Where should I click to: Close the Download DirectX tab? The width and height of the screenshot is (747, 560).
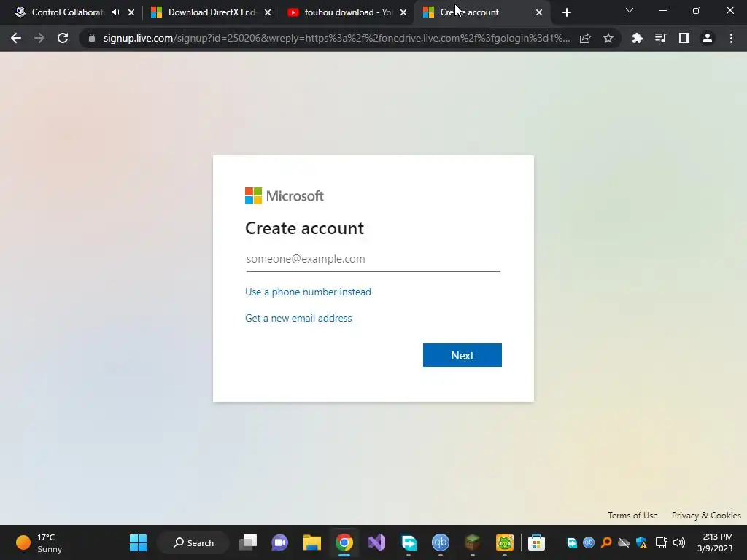tap(268, 12)
